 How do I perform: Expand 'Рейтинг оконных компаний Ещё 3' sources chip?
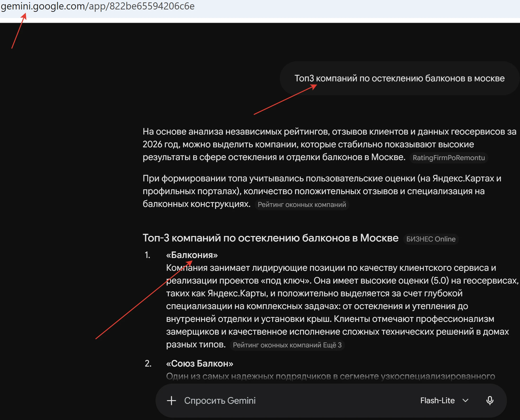click(x=287, y=345)
